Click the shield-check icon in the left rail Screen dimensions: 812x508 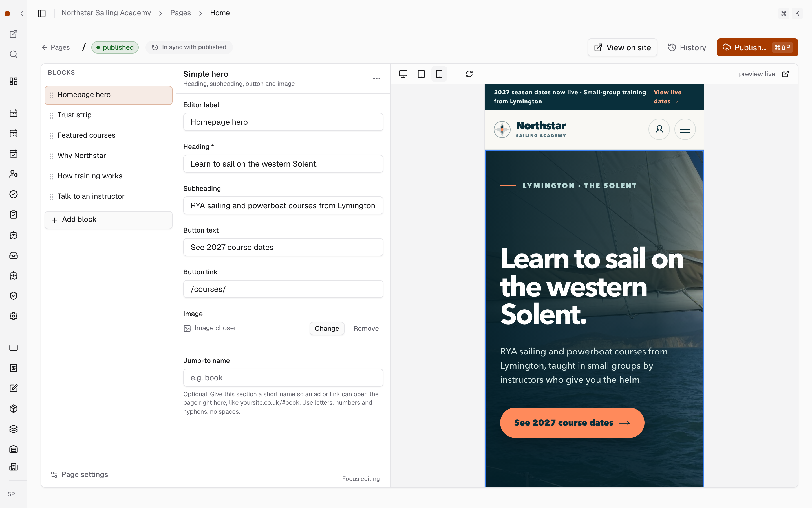14,296
